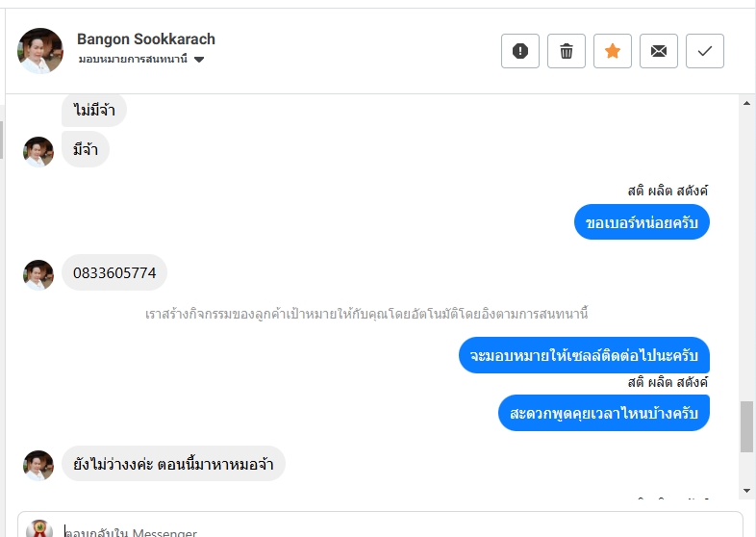Click the avatar beside the 'มีจ้า' message
This screenshot has height=537, width=756.
pos(38,151)
